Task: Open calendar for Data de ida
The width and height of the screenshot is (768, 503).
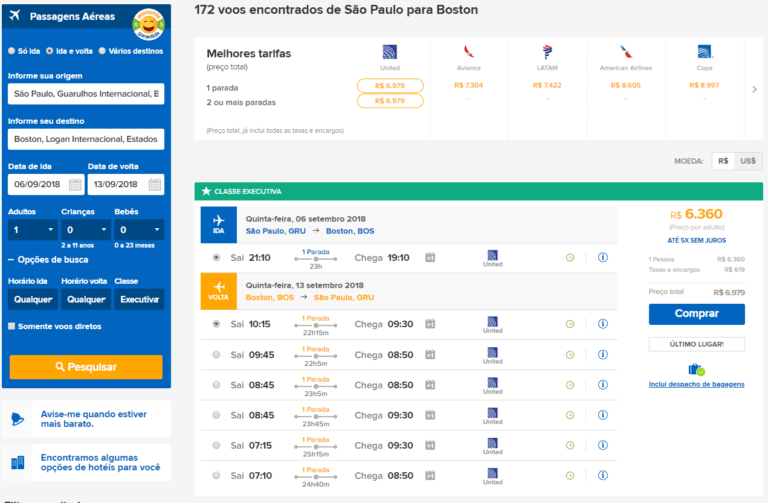Action: click(75, 185)
